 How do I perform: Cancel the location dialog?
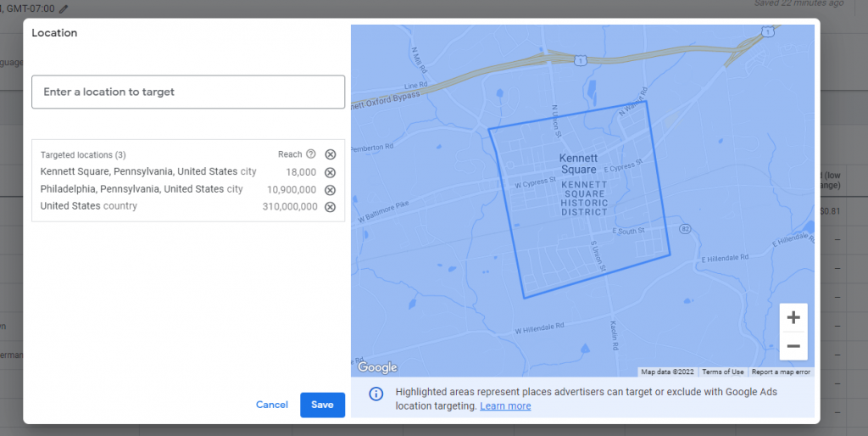tap(272, 405)
